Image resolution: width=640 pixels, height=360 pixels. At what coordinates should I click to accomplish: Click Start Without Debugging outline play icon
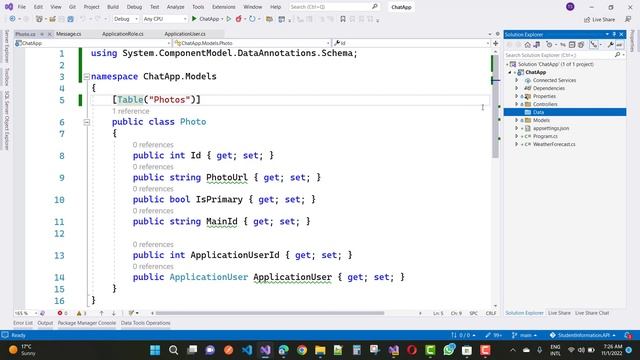(229, 19)
